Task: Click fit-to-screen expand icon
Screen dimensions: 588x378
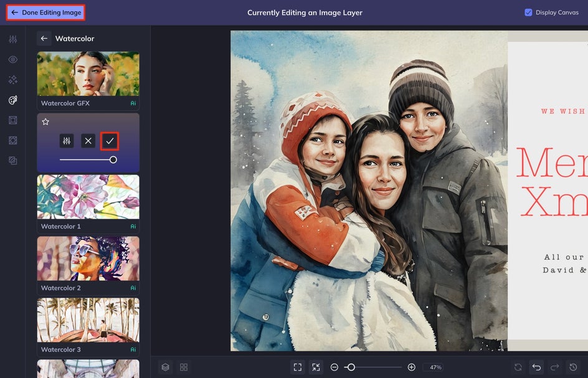Action: pyautogui.click(x=298, y=367)
